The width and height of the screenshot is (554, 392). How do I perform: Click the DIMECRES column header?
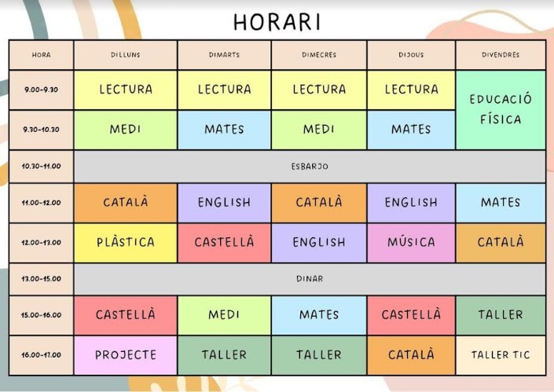point(318,55)
